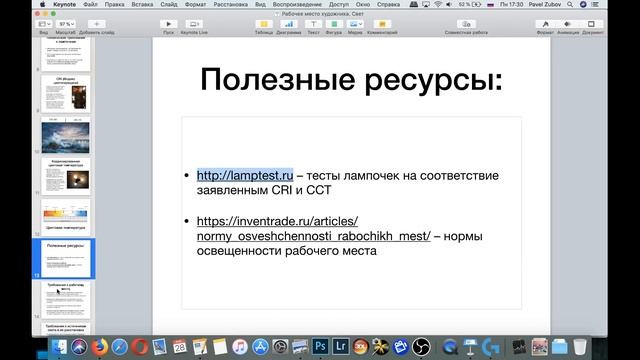Screen dimensions: 640x360
Task: Insert a chart with the Диаграмма icon
Action: [x=289, y=24]
